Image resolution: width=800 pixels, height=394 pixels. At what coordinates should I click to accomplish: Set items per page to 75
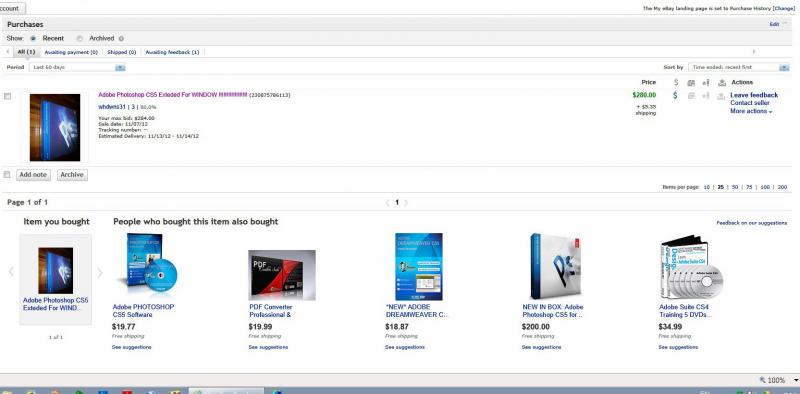click(x=749, y=187)
